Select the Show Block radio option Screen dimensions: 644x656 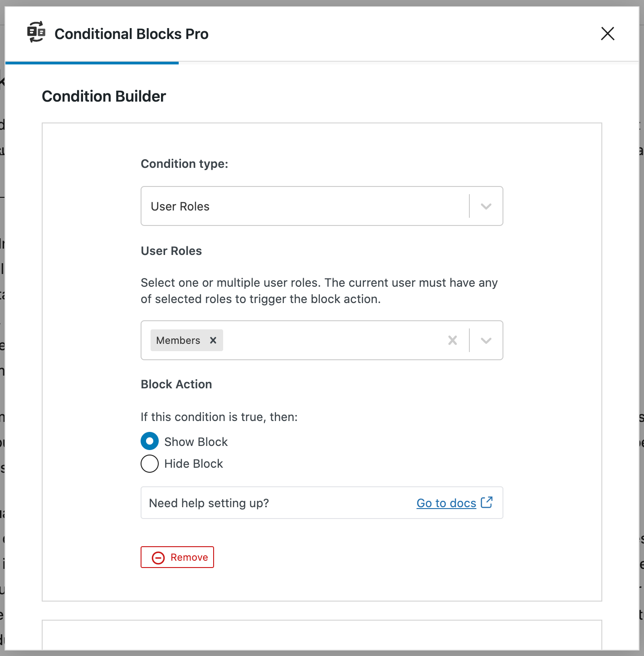pos(150,441)
